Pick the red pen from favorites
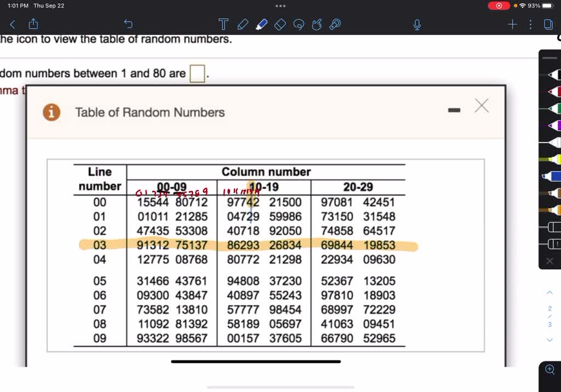This screenshot has width=561, height=392. [552, 91]
